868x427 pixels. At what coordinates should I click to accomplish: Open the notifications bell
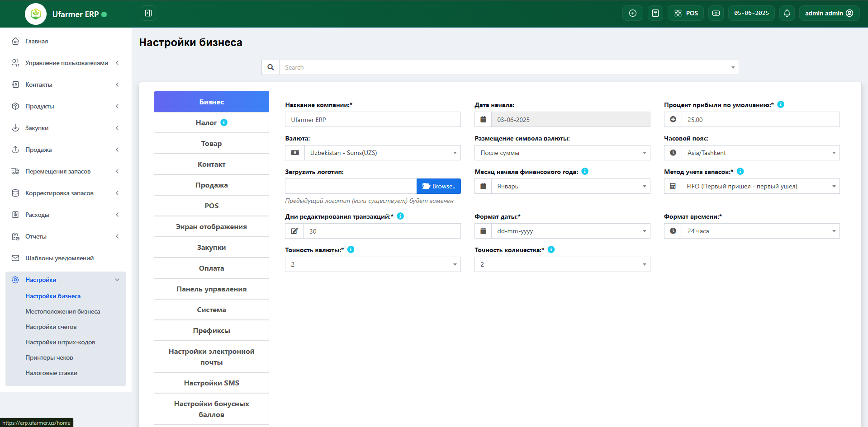tap(787, 13)
